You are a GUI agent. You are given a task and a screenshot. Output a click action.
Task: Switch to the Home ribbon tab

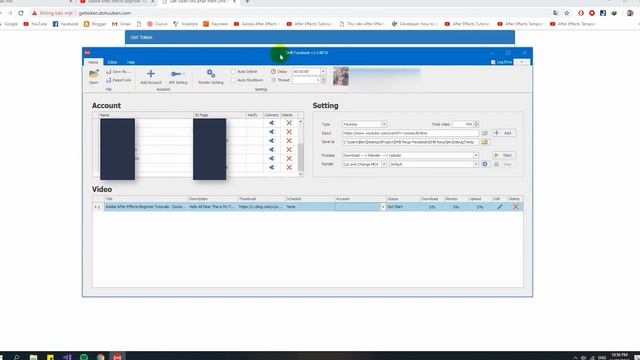(x=93, y=62)
